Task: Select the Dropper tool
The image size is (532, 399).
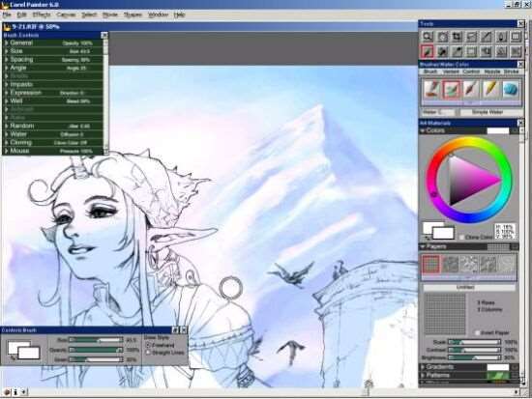Action: point(457,51)
